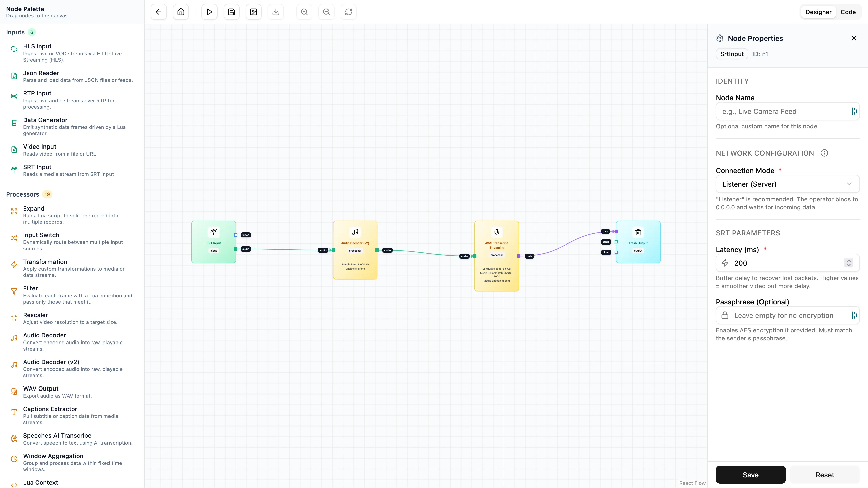Viewport: 868px width, 488px height.
Task: Zoom in on the canvas
Action: coord(304,12)
